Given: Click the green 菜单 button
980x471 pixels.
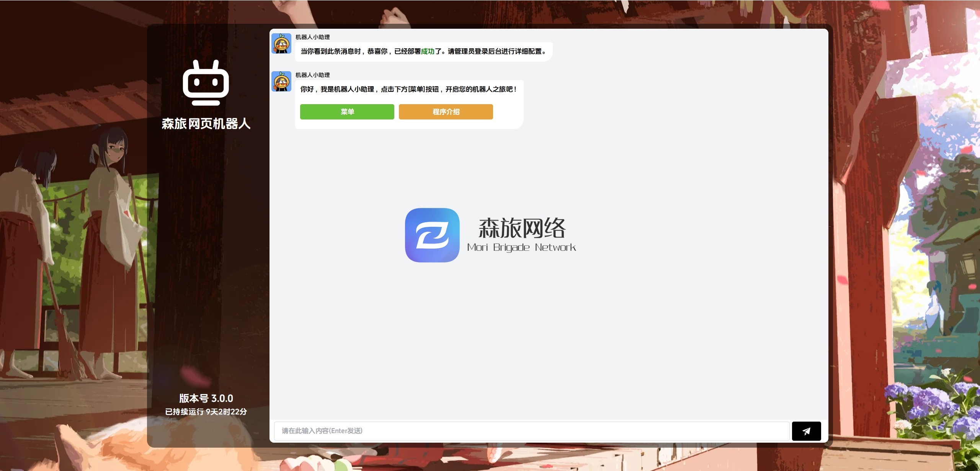Looking at the screenshot, I should (x=347, y=112).
